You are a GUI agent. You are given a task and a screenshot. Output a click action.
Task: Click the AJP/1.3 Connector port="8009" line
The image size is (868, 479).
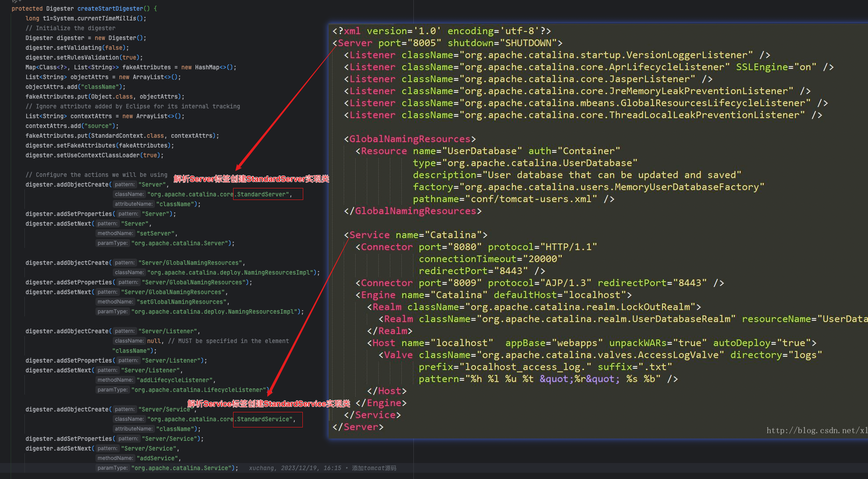point(540,283)
